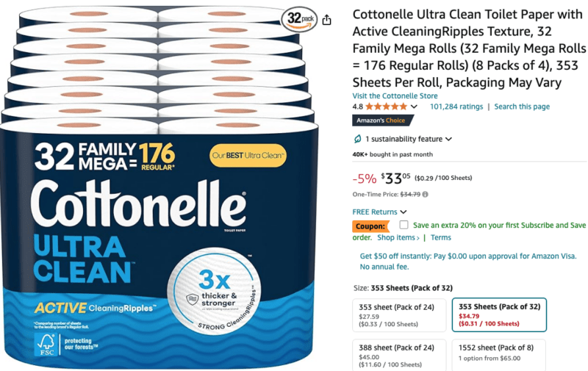This screenshot has height=371, width=588.
Task: Click the 32 pack badge icon
Action: coord(300,19)
